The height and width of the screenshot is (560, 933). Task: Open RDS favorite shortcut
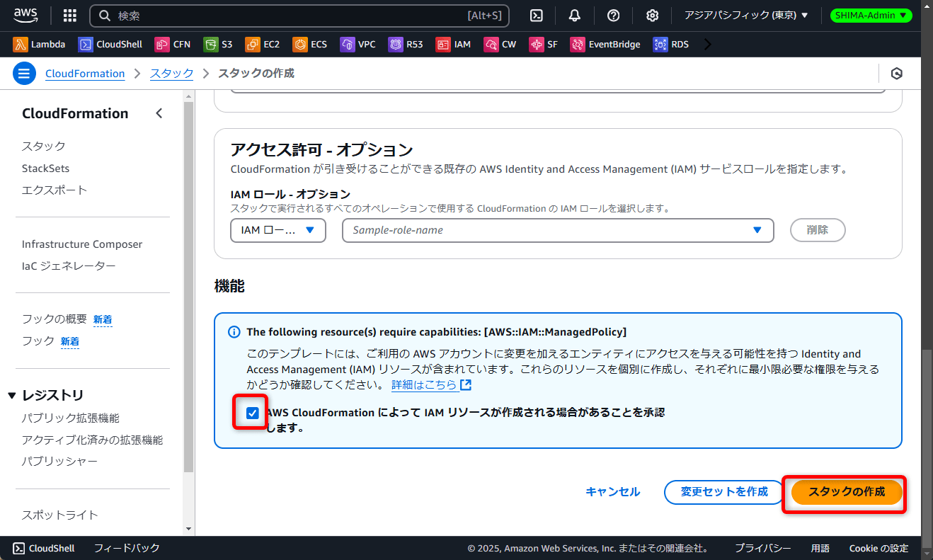(670, 44)
